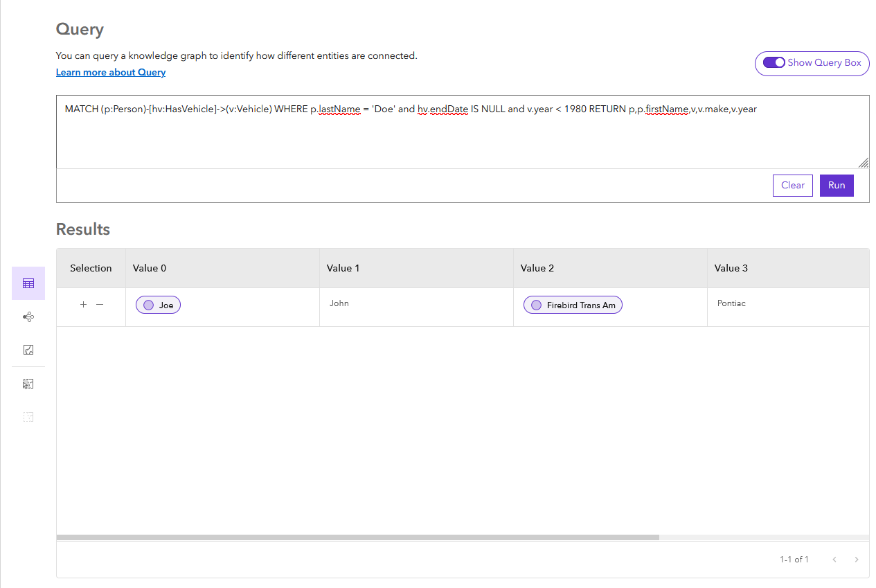Viewport: 876px width, 588px height.
Task: Toggle the Show Query Box switch
Action: [774, 63]
